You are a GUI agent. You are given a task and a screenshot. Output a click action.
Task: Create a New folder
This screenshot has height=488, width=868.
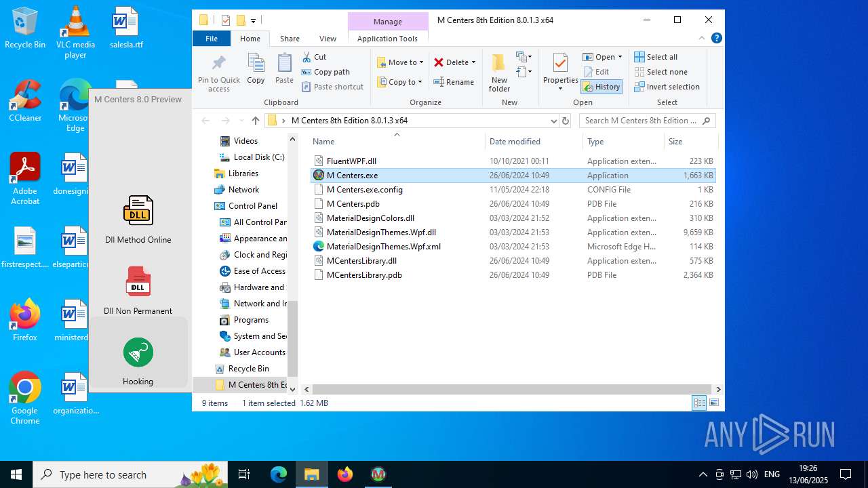pyautogui.click(x=499, y=73)
